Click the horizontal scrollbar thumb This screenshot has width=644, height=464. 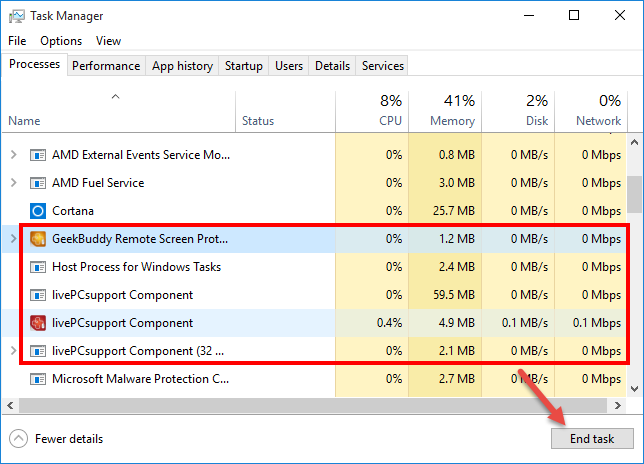coord(313,406)
